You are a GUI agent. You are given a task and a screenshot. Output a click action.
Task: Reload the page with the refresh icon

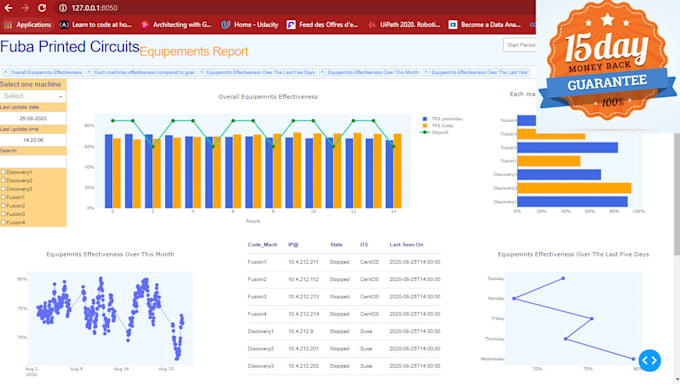42,8
